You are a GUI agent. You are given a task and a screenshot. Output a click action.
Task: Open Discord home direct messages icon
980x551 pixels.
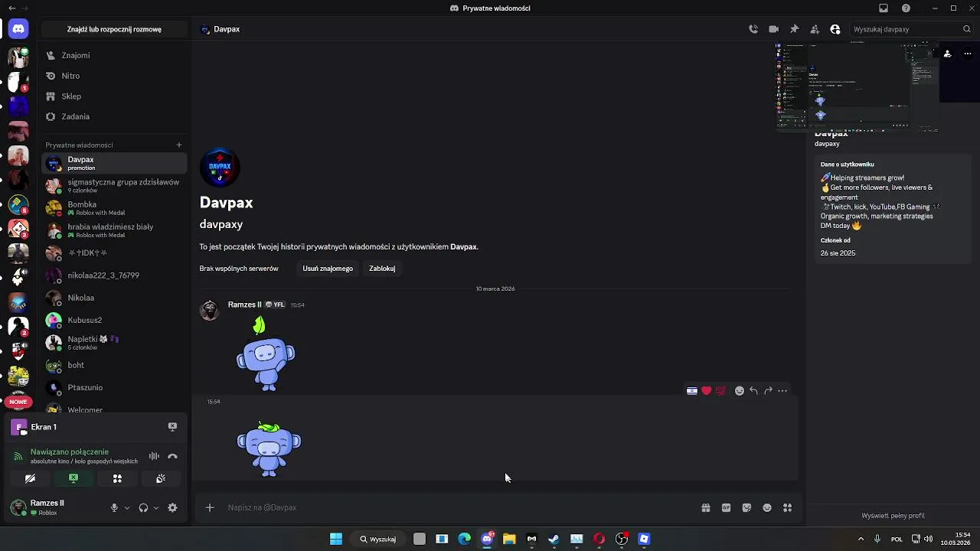tap(18, 29)
